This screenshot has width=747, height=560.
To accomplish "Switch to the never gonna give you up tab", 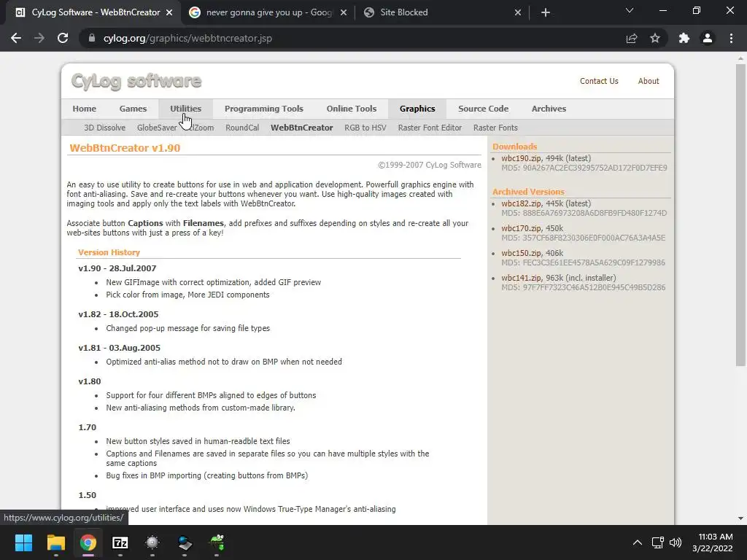I will point(268,12).
